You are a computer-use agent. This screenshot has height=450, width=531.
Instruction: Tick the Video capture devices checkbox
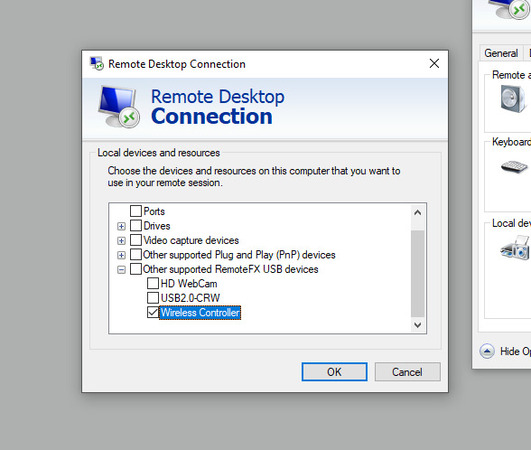click(136, 240)
